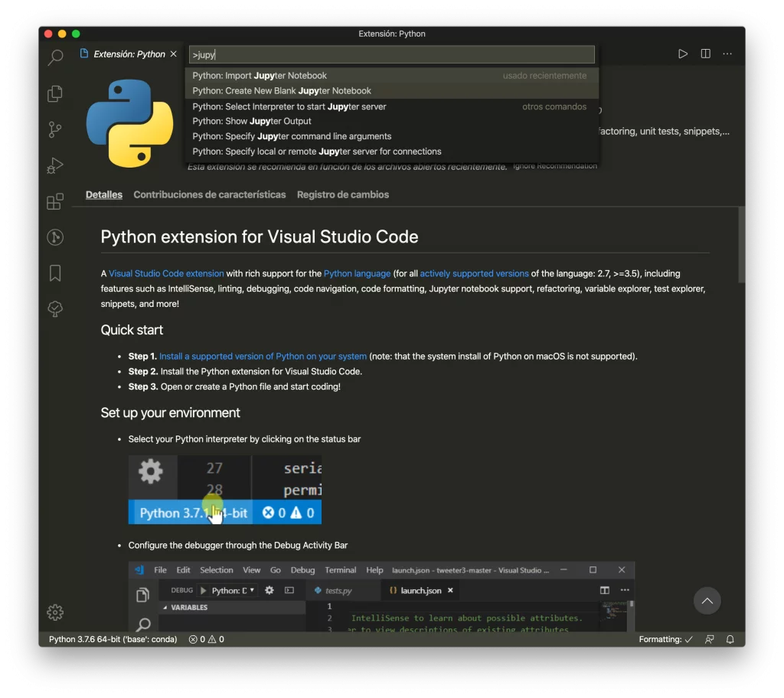Click the command palette input field
This screenshot has height=698, width=784.
point(391,55)
